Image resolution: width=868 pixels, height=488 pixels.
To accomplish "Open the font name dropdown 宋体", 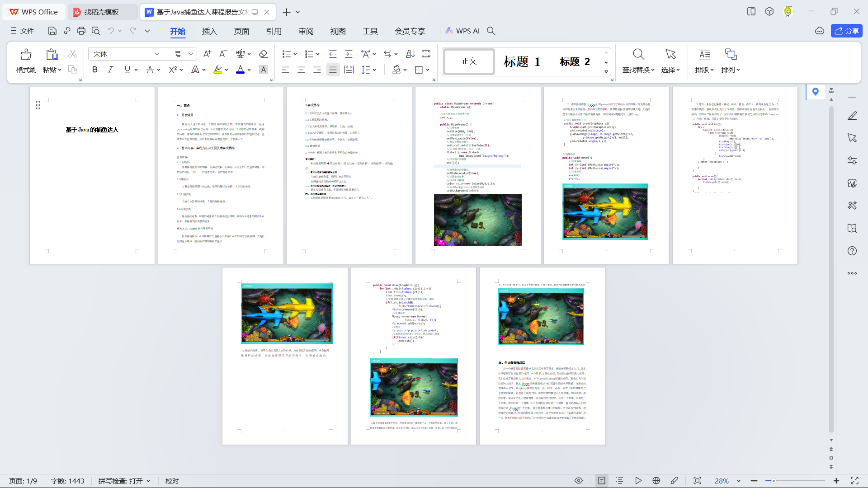I will pos(156,54).
